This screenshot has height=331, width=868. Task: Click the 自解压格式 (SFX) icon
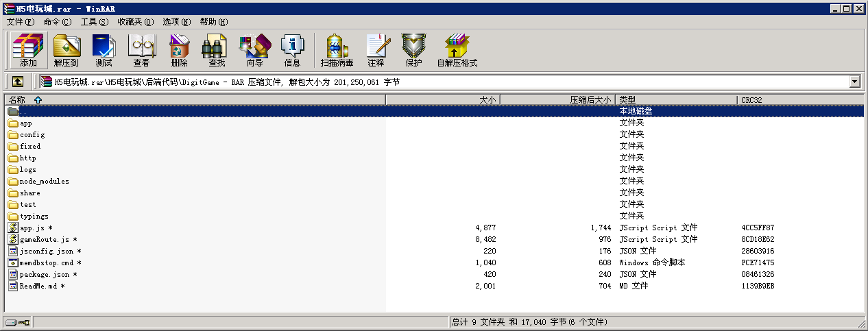(x=457, y=50)
